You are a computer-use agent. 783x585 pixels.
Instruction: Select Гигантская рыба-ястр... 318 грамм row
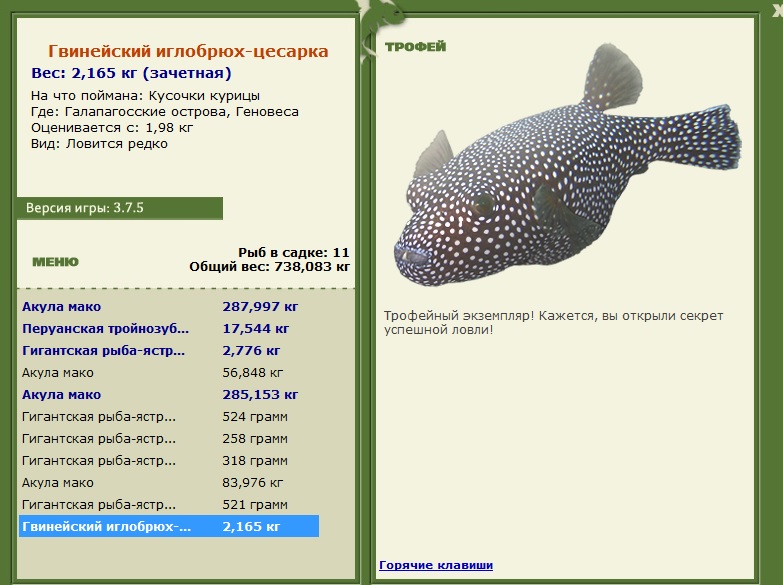[x=169, y=461]
